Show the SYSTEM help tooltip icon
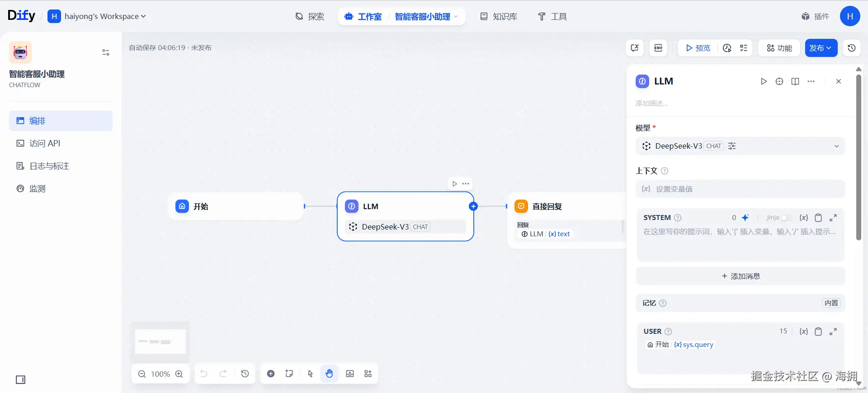The height and width of the screenshot is (393, 868). point(678,218)
